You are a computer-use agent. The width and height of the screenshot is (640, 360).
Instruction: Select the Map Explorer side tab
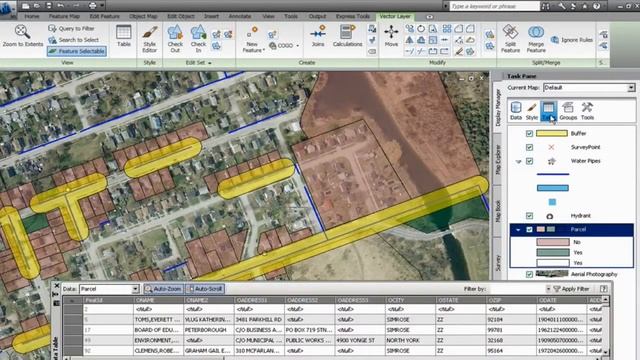(498, 160)
